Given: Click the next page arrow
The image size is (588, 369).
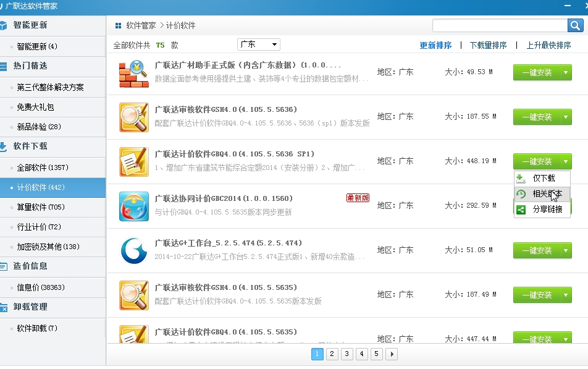Looking at the screenshot, I should pos(392,354).
